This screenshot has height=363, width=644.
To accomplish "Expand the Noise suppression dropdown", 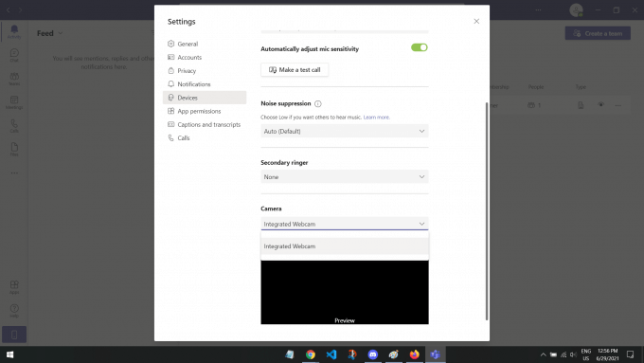I will (x=345, y=131).
